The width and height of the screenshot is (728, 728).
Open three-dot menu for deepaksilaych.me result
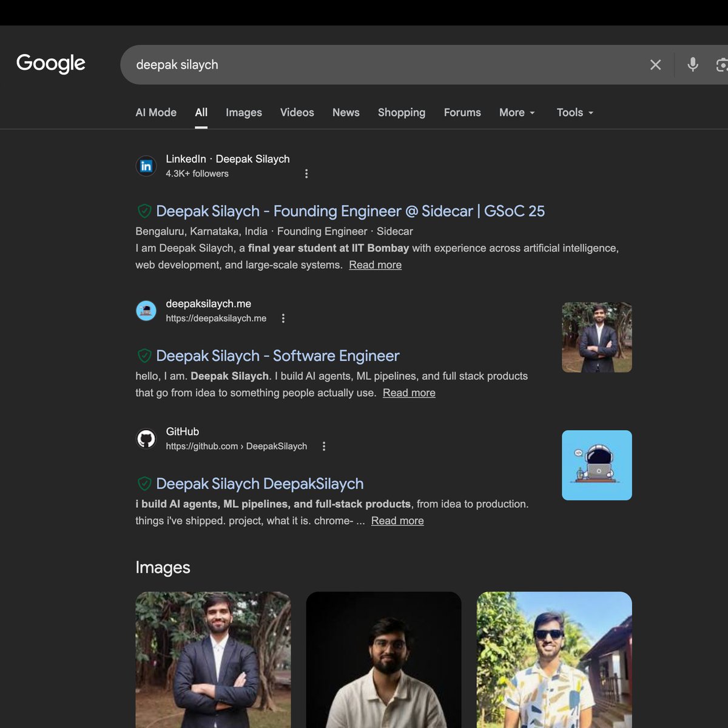coord(283,318)
